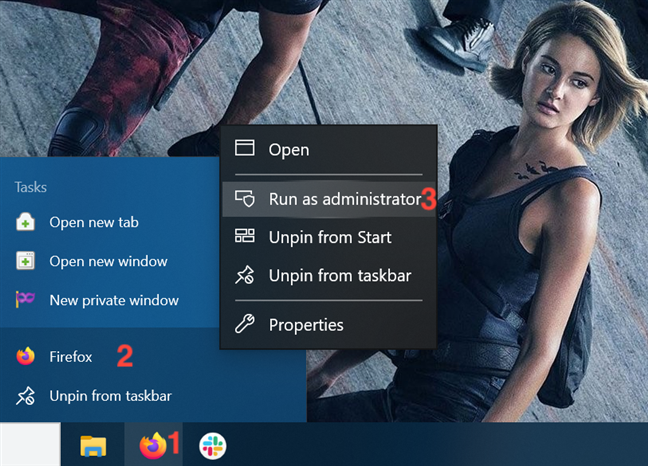Click the new tab icon in Tasks
The height and width of the screenshot is (466, 648).
(x=25, y=221)
